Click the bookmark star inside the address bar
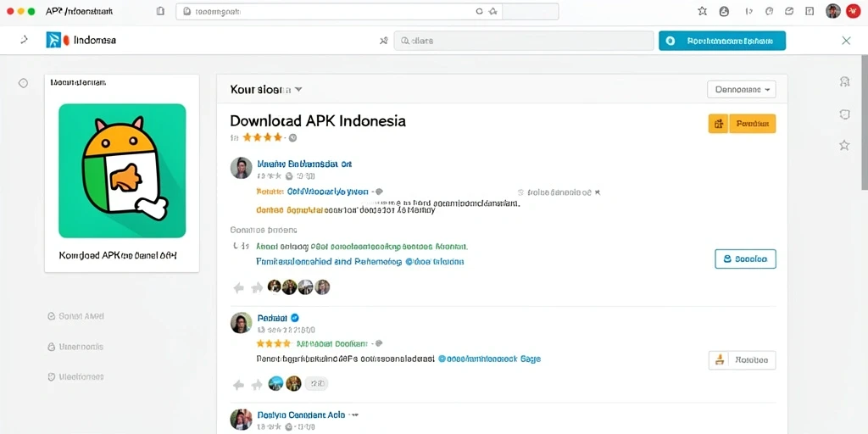 [x=492, y=11]
